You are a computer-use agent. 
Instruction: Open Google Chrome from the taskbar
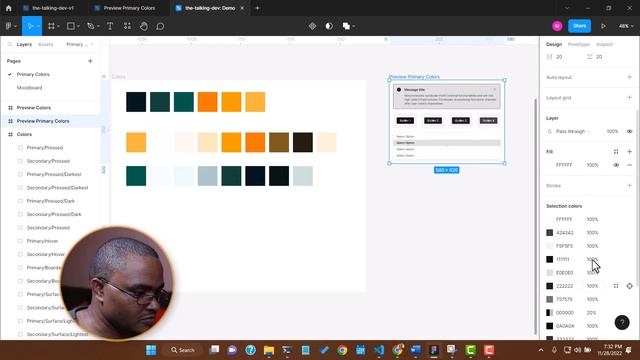(342, 350)
